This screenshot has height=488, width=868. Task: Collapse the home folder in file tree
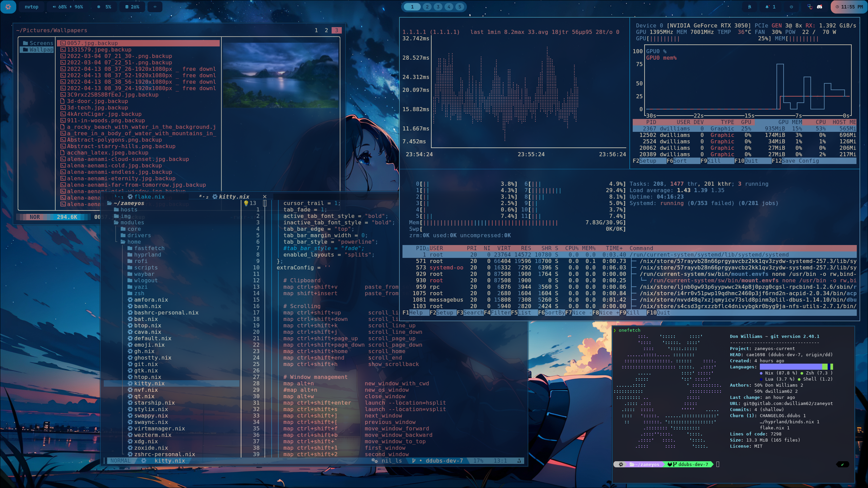[134, 242]
